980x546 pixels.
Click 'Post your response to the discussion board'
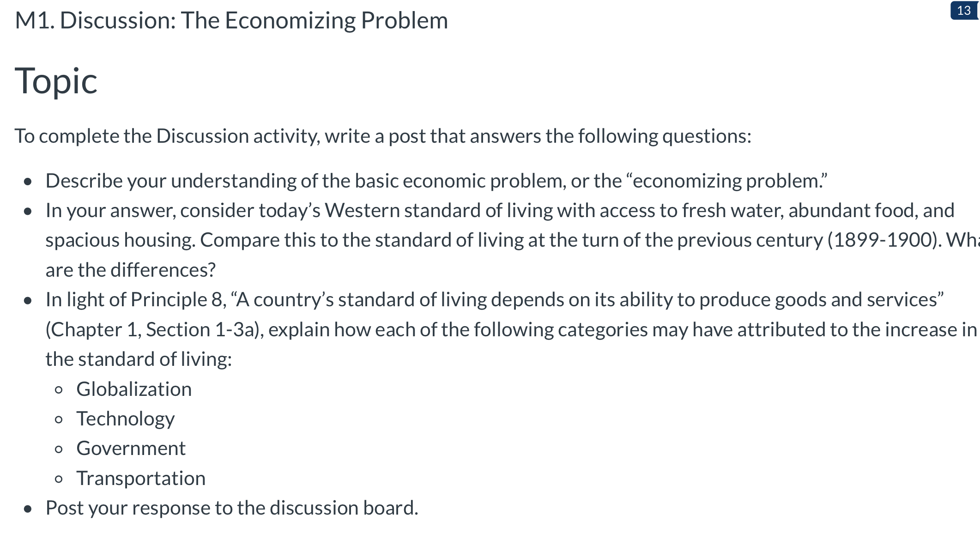pyautogui.click(x=232, y=508)
